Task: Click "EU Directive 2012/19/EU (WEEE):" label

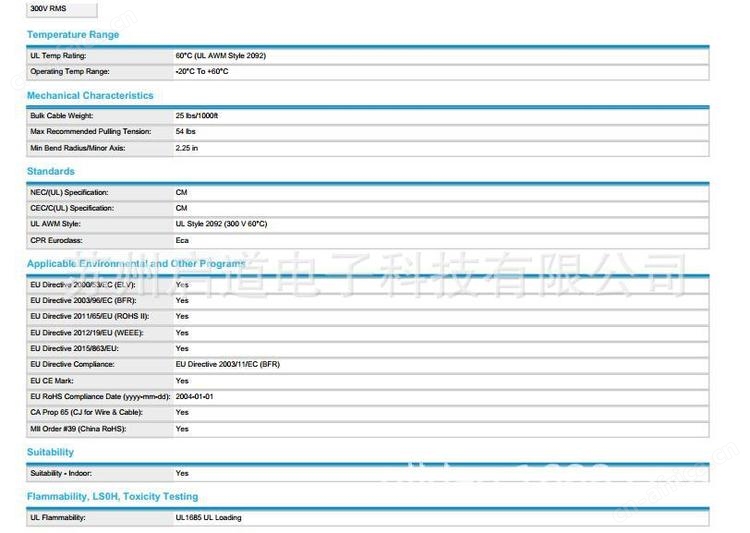Action: click(x=87, y=333)
